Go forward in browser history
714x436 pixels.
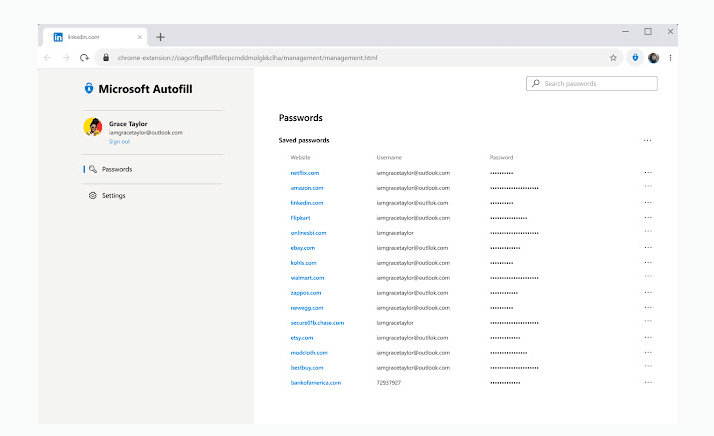click(x=66, y=58)
